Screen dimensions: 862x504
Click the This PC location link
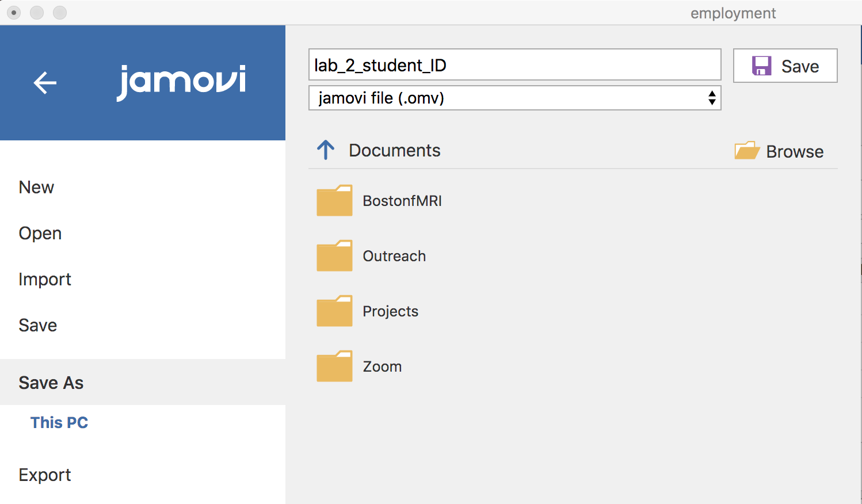point(59,422)
